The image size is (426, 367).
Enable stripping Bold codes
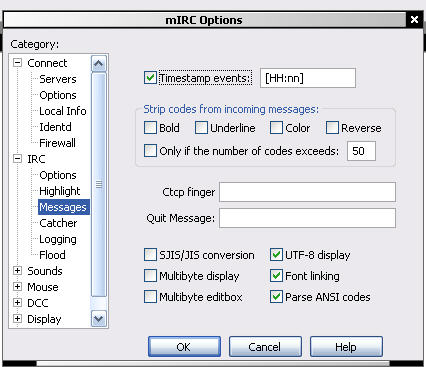click(x=150, y=128)
